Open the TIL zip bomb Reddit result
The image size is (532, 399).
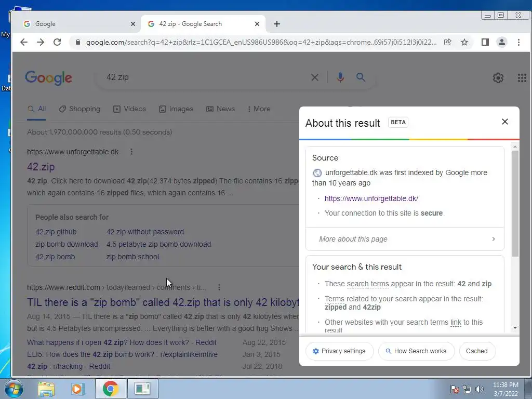coord(163,302)
